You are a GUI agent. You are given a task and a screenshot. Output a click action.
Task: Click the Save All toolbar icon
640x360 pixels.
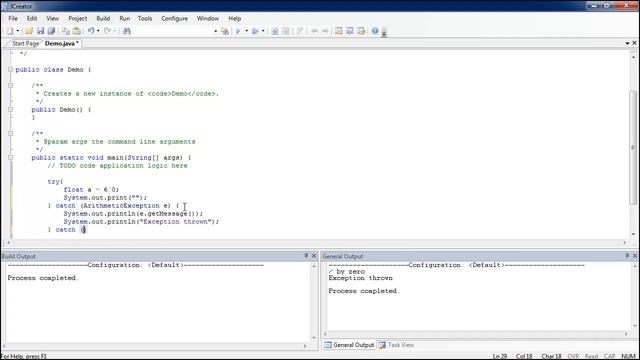51,31
